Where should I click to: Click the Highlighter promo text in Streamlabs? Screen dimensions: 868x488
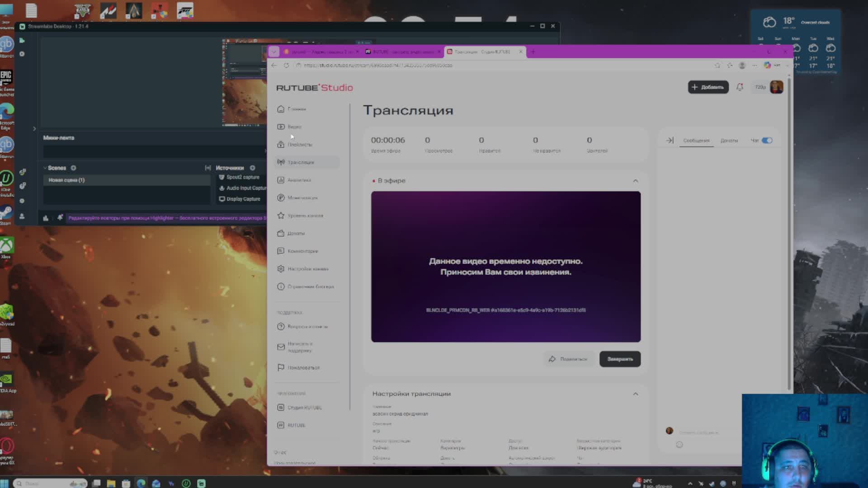click(167, 218)
